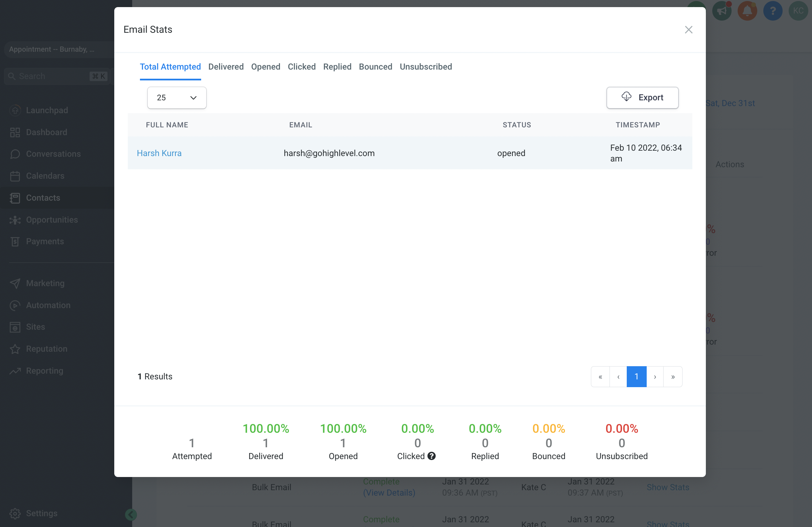Collapse sidebar with green arrow icon
Image resolution: width=812 pixels, height=527 pixels.
tap(131, 515)
